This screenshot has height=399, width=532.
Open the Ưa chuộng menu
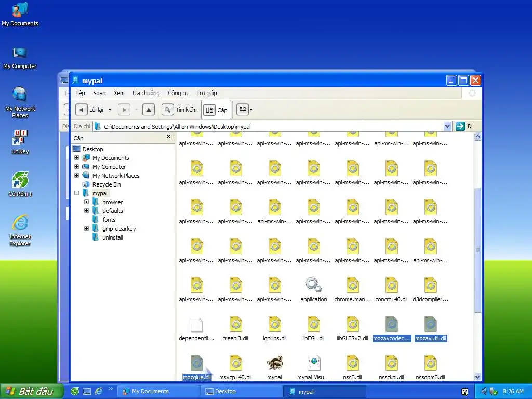(146, 93)
